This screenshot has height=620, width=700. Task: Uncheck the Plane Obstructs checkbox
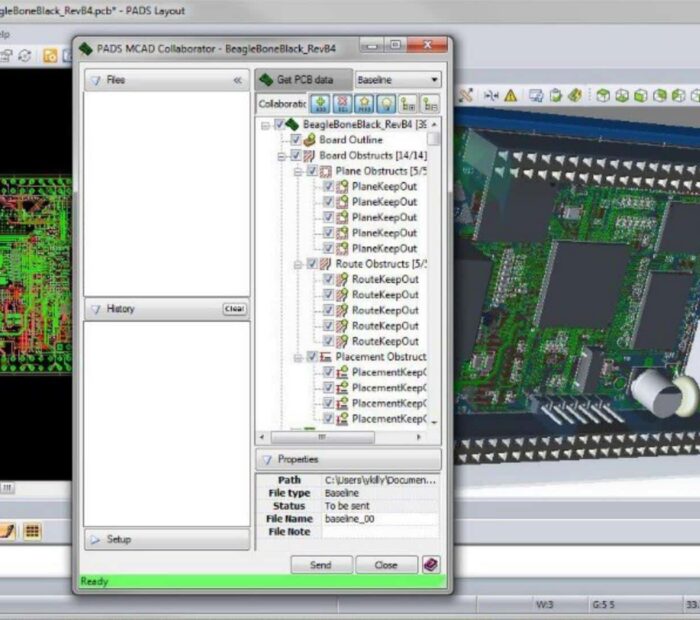312,171
